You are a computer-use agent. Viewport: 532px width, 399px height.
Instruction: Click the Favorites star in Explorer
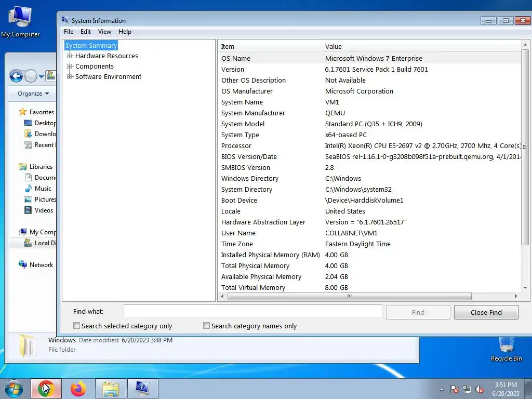coord(23,112)
